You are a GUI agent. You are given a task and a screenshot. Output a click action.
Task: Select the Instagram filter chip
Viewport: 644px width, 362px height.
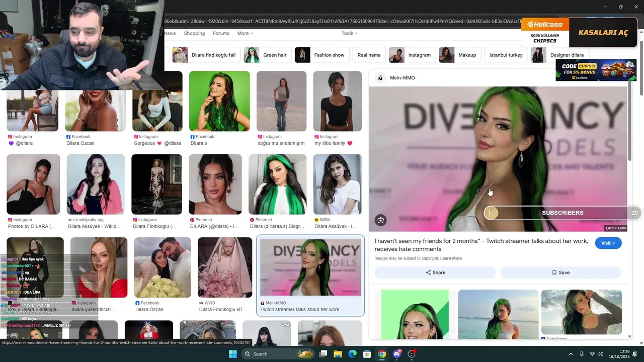412,55
